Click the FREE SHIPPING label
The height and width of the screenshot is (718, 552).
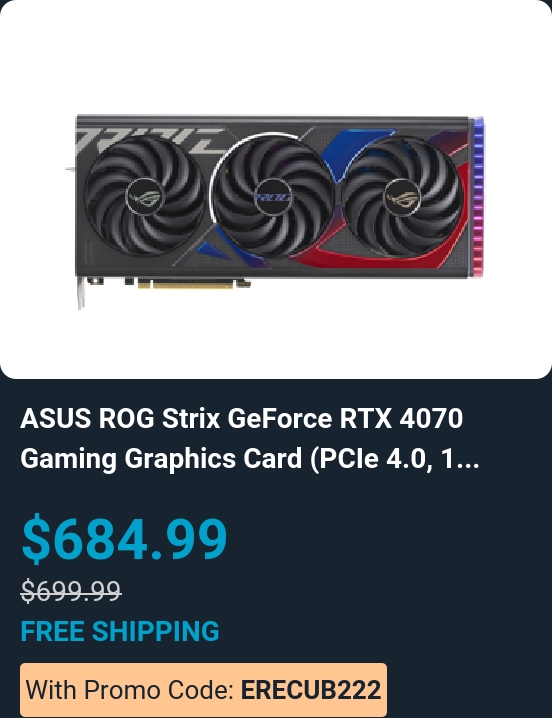pyautogui.click(x=120, y=631)
